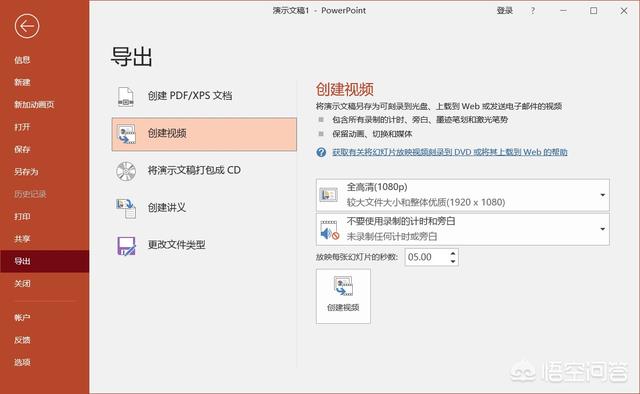Click the large 创建视频 button
Viewport: 640px width, 394px height.
point(343,296)
